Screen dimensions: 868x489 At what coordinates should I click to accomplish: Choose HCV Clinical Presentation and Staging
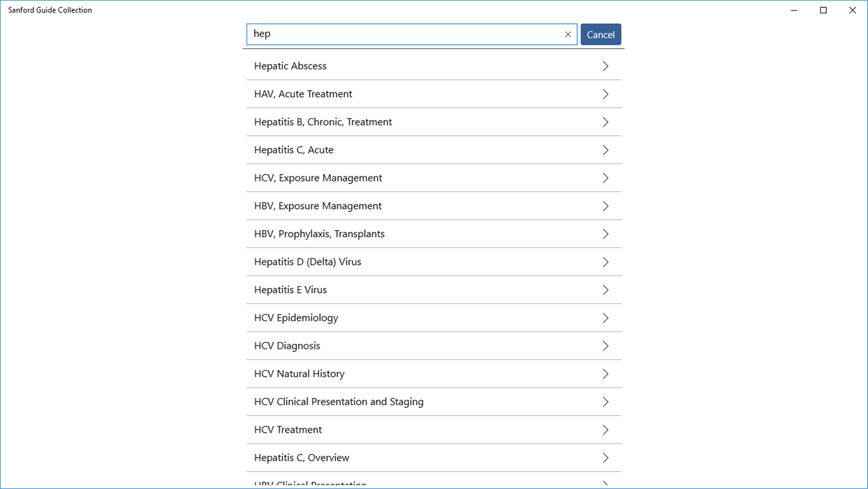(x=338, y=401)
